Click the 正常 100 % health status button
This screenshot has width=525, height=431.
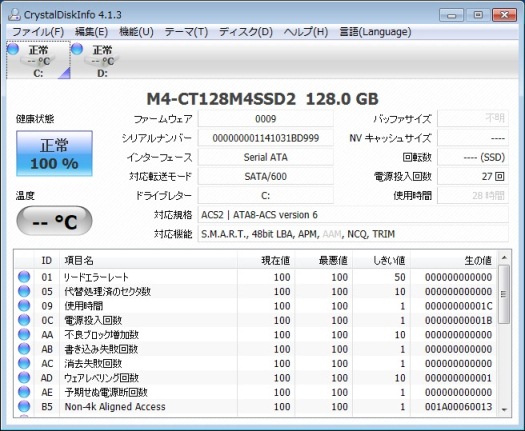coord(54,153)
